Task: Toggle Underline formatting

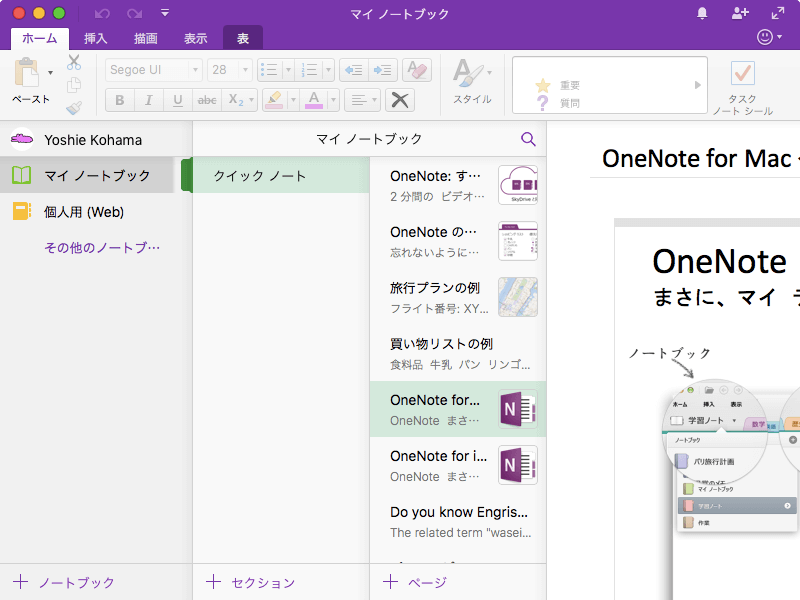Action: coord(178,100)
